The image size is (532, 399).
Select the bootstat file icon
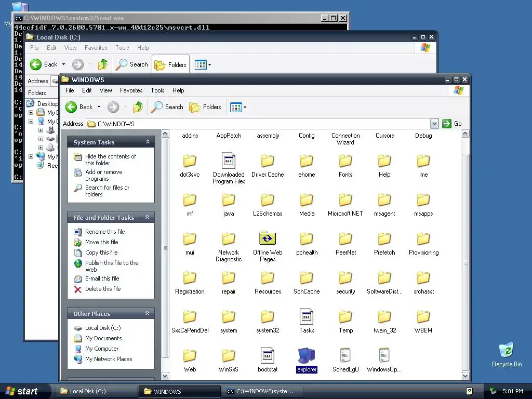(268, 355)
